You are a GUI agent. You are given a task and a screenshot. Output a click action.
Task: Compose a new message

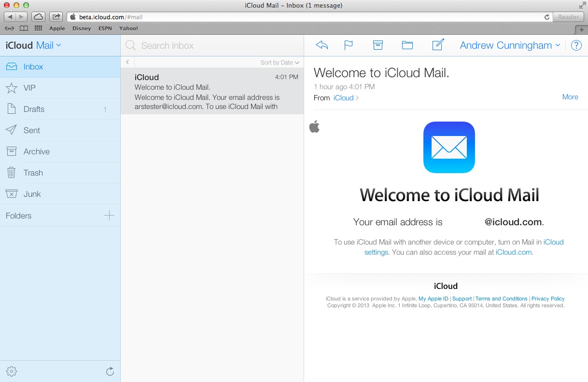click(437, 44)
